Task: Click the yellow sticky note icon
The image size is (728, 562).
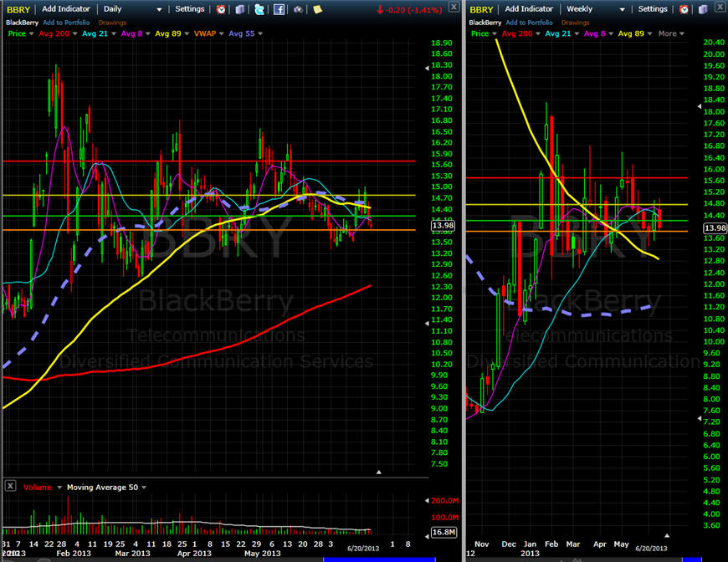Action: click(x=317, y=9)
